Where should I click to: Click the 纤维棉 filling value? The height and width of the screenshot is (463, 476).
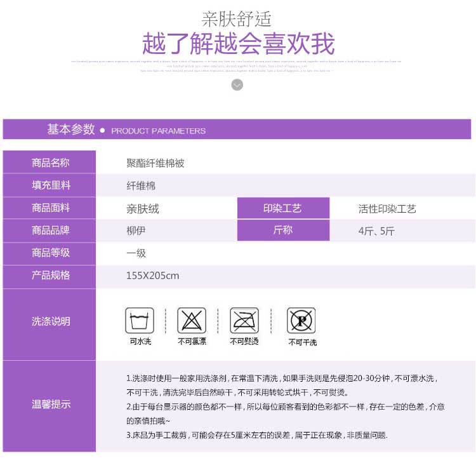141,185
